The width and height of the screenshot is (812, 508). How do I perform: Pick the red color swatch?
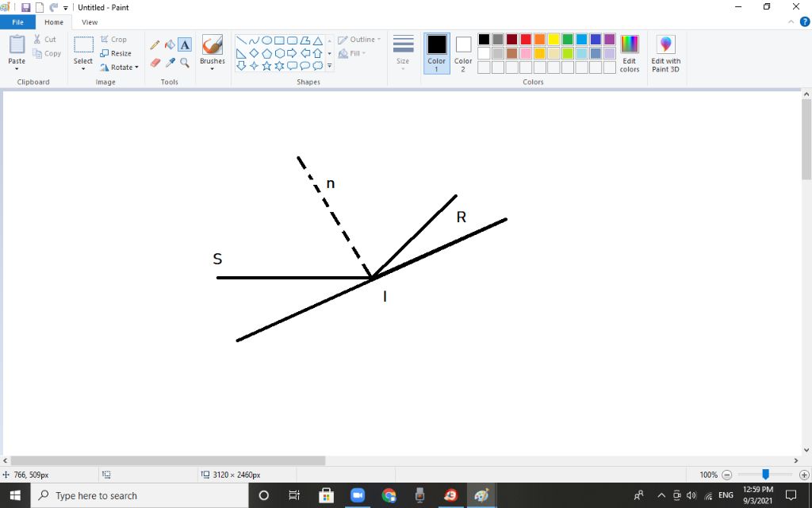(x=526, y=40)
